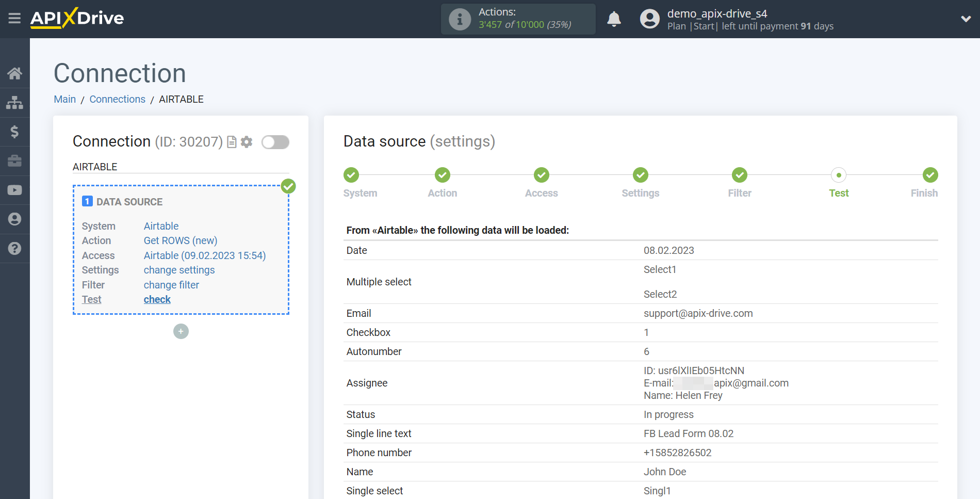Open the hamburger menu
This screenshot has width=980, height=499.
(x=14, y=19)
